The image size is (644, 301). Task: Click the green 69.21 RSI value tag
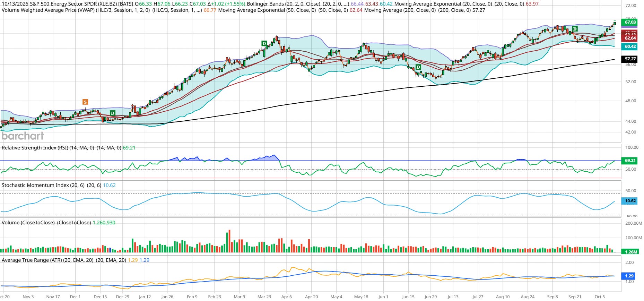[630, 161]
